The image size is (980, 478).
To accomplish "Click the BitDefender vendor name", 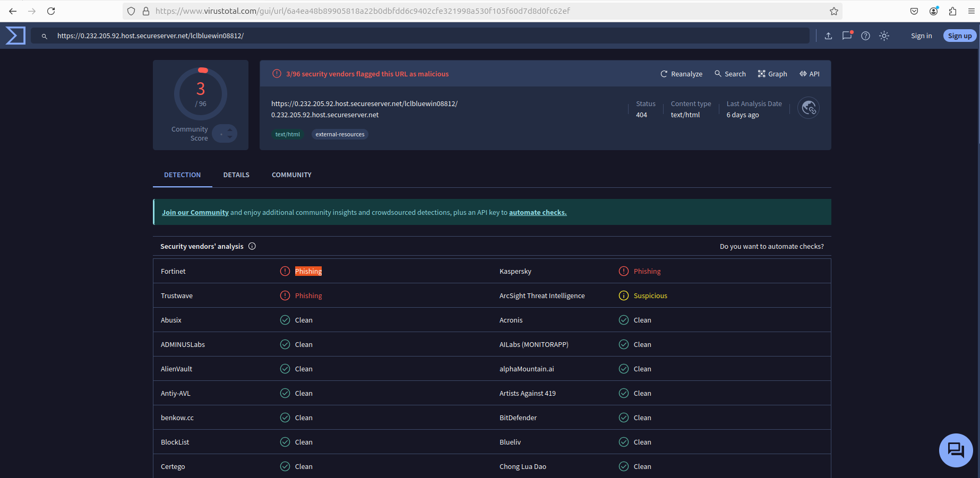I will click(x=518, y=418).
